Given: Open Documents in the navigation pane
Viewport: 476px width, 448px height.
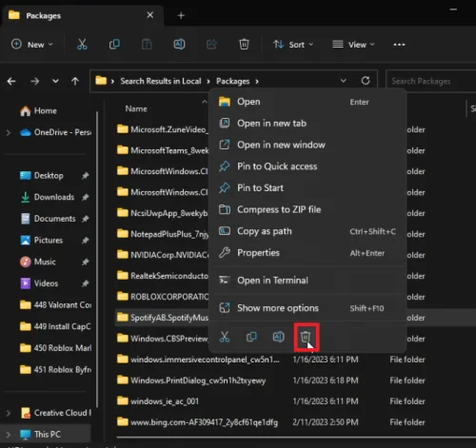Looking at the screenshot, I should click(x=48, y=219).
